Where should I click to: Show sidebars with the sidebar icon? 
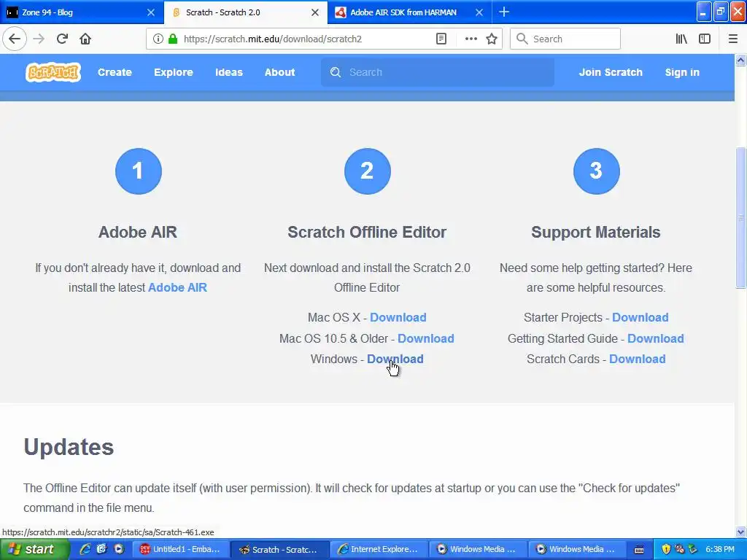point(705,39)
